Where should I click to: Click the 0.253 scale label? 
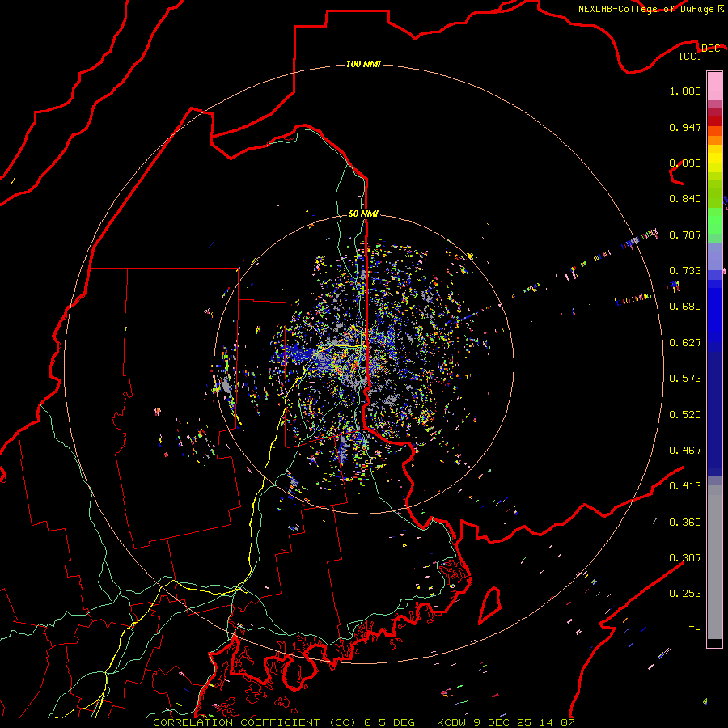point(685,594)
